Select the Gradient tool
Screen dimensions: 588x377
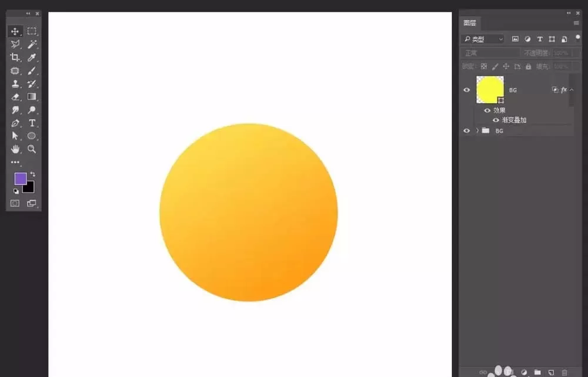tap(32, 96)
